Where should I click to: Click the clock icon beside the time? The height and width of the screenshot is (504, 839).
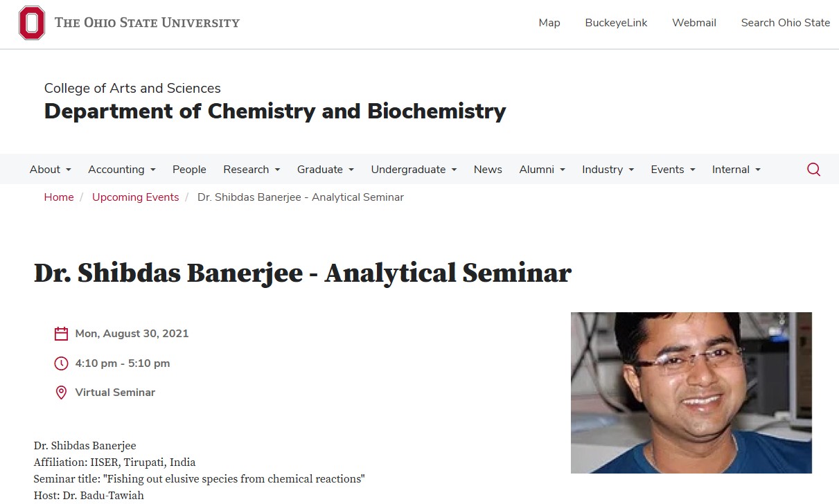pos(61,363)
